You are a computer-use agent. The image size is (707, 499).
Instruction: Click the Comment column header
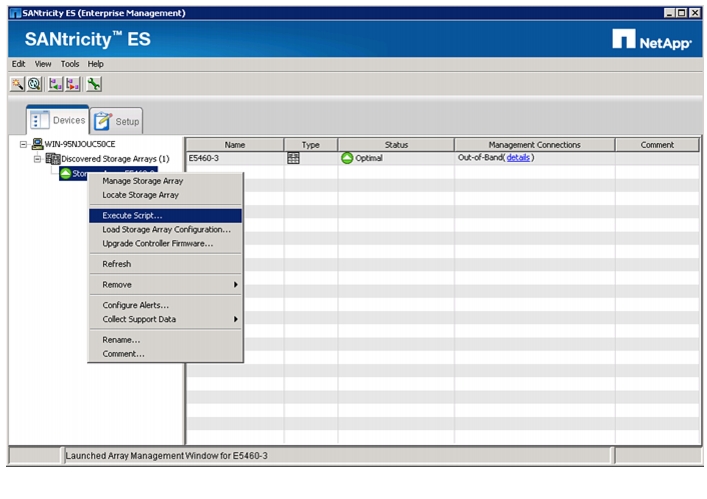click(657, 145)
